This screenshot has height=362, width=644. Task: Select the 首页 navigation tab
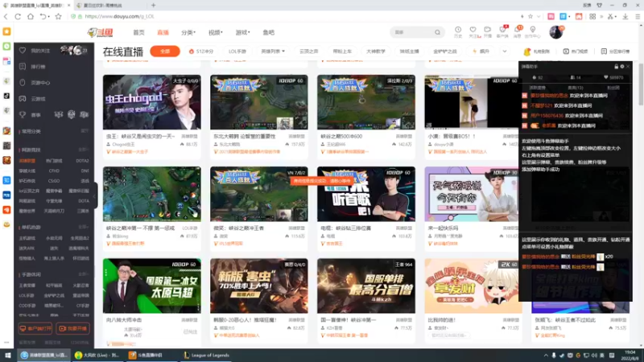138,32
